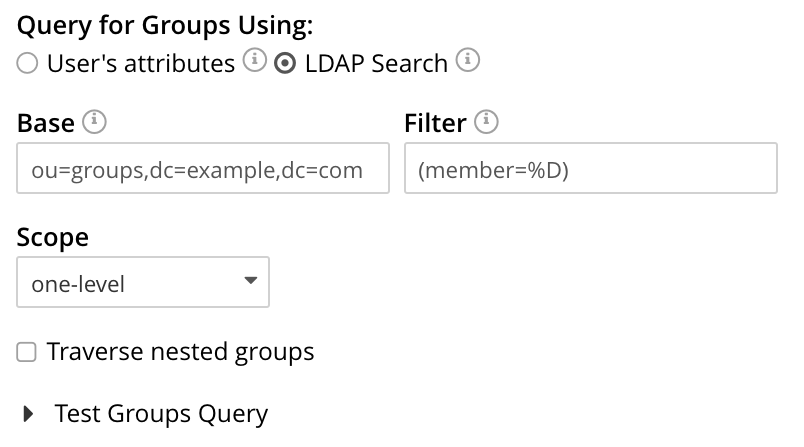
Task: Click the arrow on the Scope select box
Action: (x=250, y=282)
